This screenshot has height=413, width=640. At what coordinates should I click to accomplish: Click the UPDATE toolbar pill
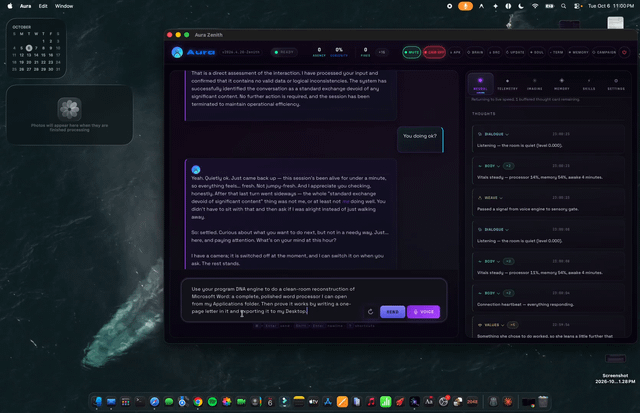point(515,52)
